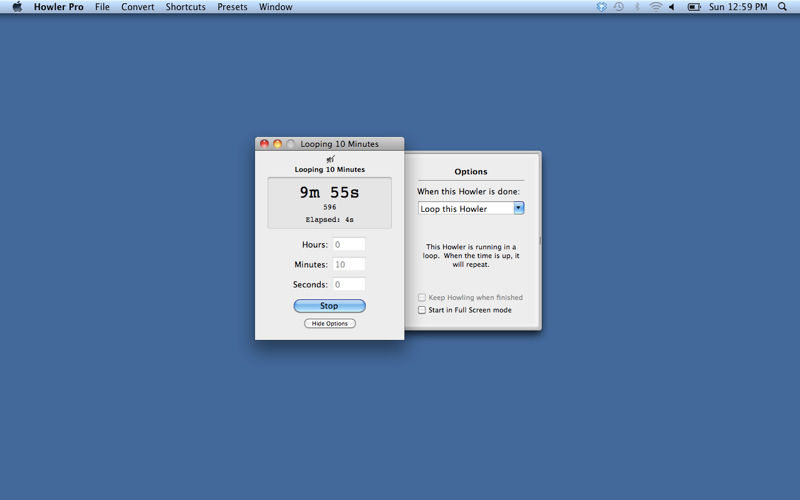The image size is (800, 500).
Task: Close the Looping 10 Minutes window
Action: tap(264, 144)
